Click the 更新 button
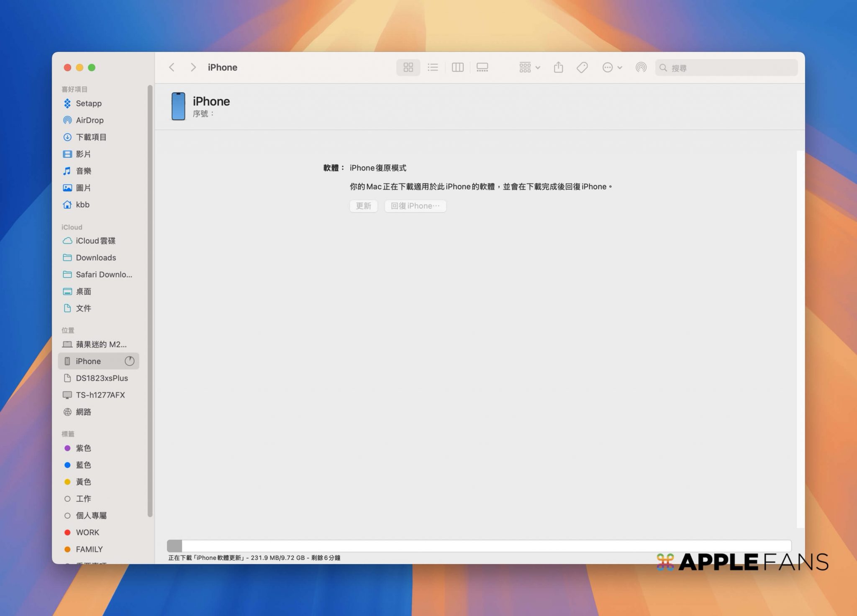The width and height of the screenshot is (857, 616). coord(363,206)
